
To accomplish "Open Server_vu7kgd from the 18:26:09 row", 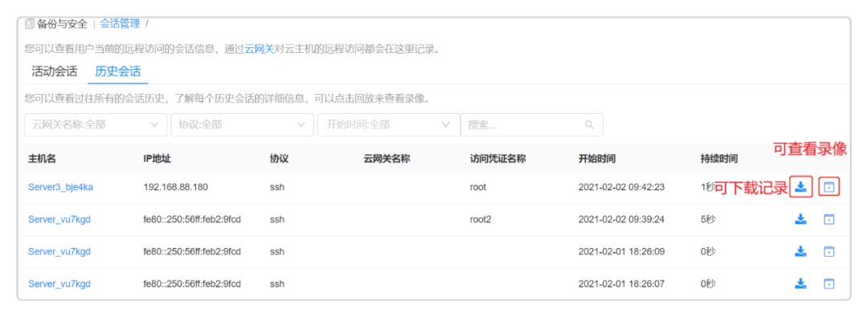I will 59,252.
